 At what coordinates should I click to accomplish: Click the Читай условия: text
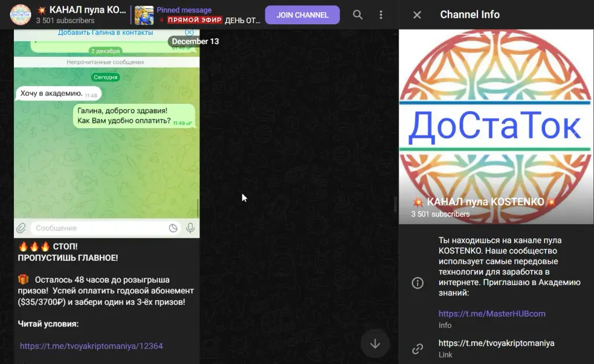pyautogui.click(x=48, y=324)
